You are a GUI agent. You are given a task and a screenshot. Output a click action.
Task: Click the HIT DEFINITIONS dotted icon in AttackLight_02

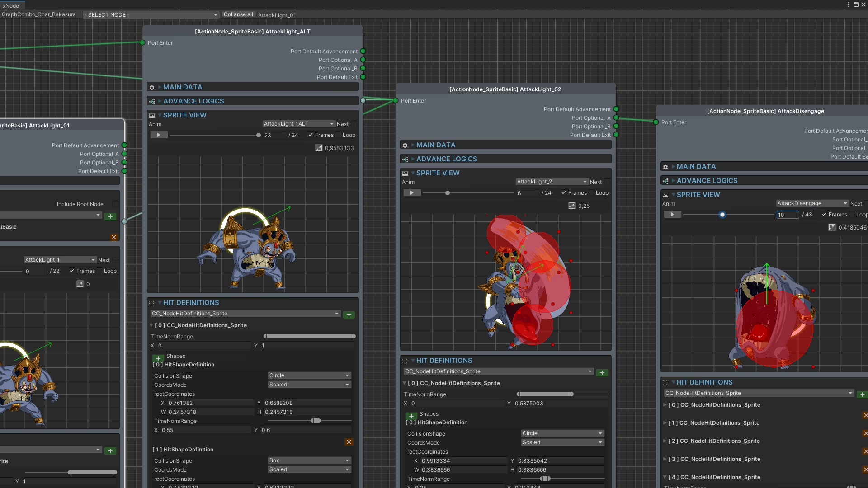[405, 361]
